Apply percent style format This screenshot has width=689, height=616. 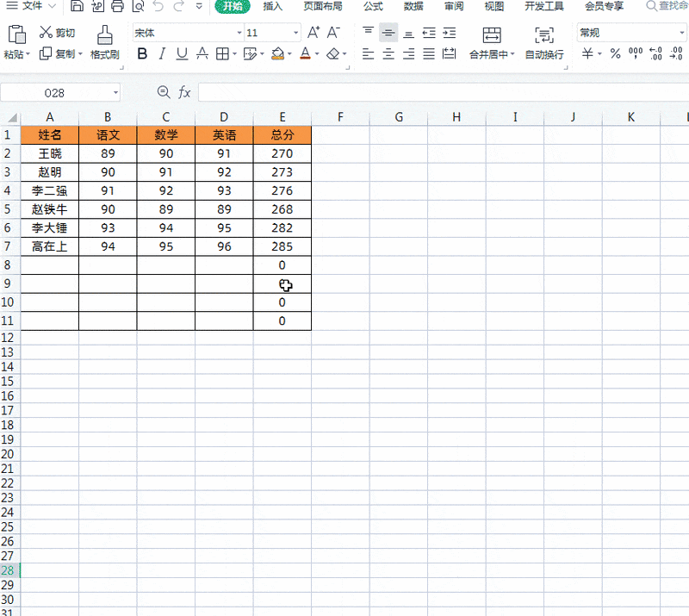(616, 53)
